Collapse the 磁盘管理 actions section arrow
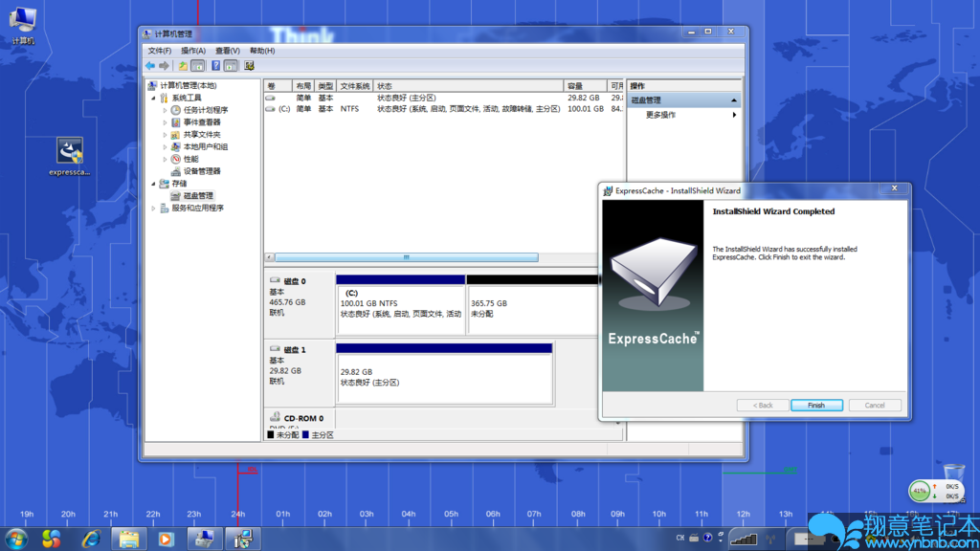Image resolution: width=980 pixels, height=551 pixels. tap(734, 99)
